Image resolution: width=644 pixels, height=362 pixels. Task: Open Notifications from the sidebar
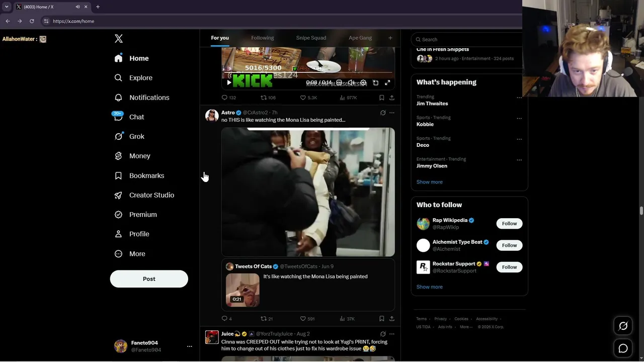(142, 98)
